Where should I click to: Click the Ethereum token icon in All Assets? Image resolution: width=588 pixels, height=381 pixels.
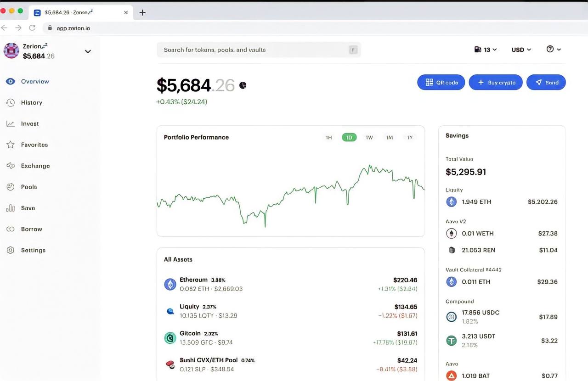click(170, 285)
